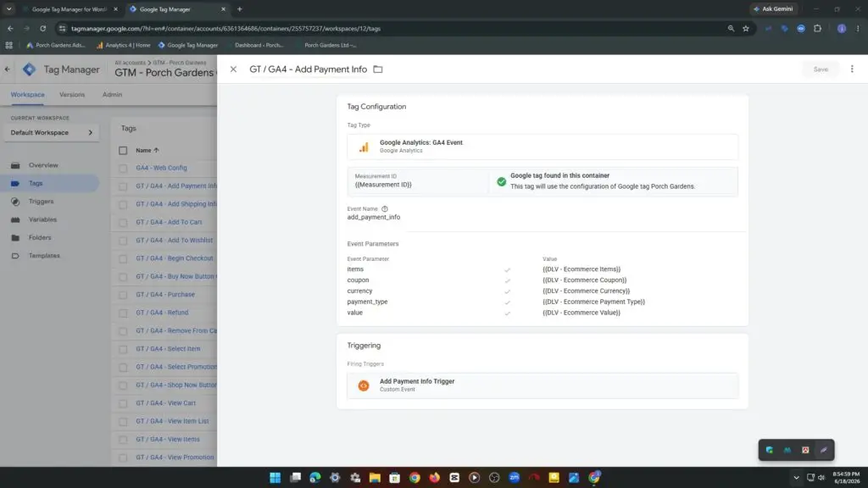This screenshot has height=488, width=868.
Task: Click the DLV - Ecommerce Currency value
Action: (x=587, y=291)
